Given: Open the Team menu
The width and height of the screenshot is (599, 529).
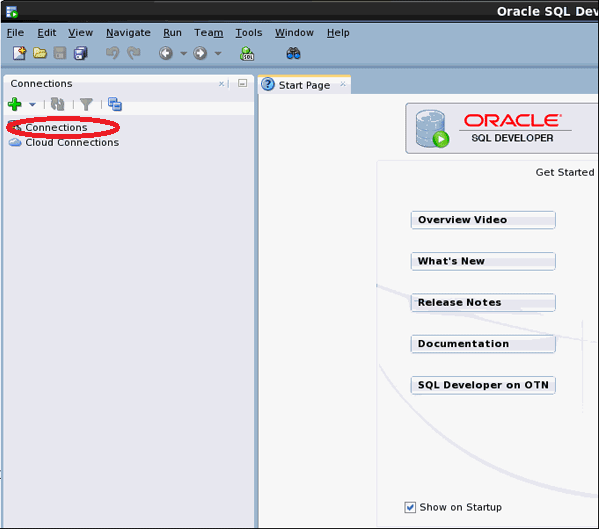Looking at the screenshot, I should [209, 33].
